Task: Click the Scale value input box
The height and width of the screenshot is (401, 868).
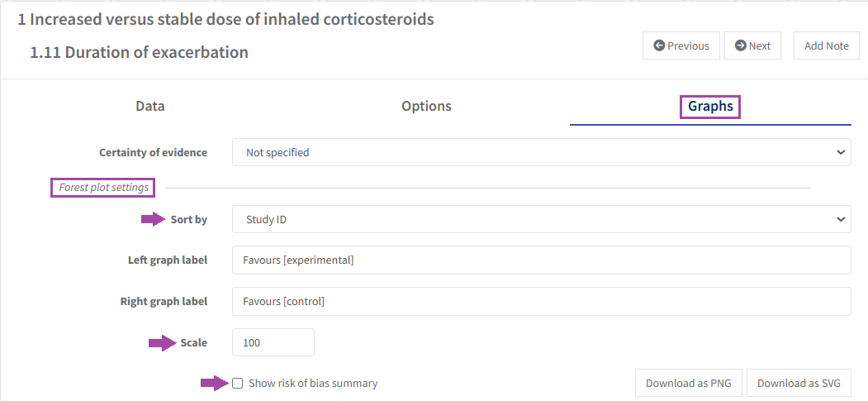Action: pyautogui.click(x=273, y=342)
